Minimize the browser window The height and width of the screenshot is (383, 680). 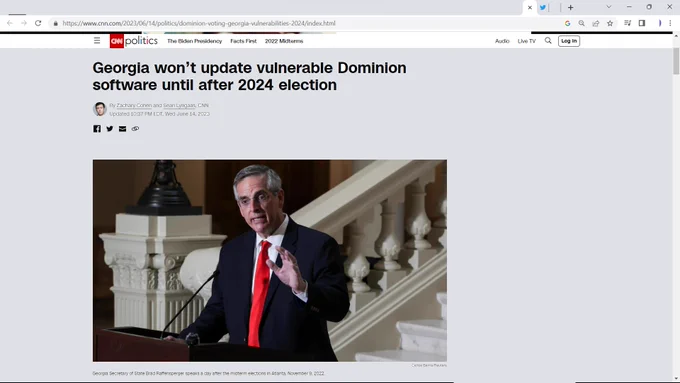tap(629, 7)
